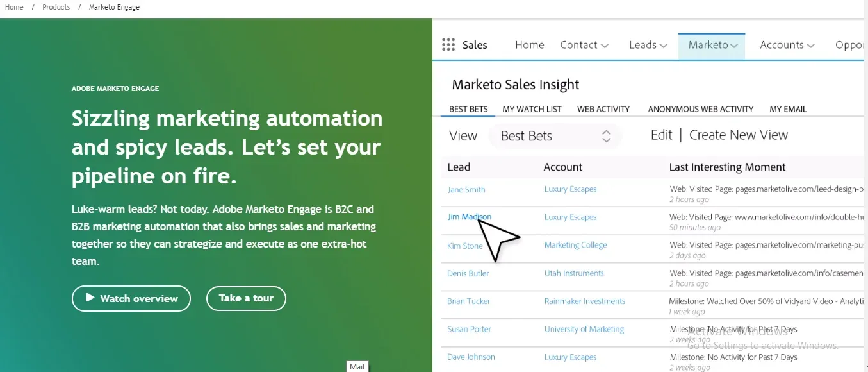Open lead Brian Tucker

(x=469, y=301)
